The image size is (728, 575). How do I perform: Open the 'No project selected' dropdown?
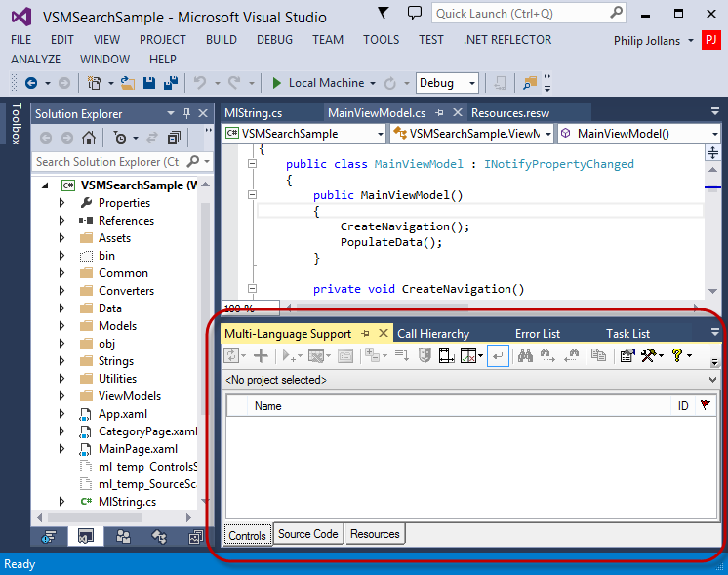[472, 379]
